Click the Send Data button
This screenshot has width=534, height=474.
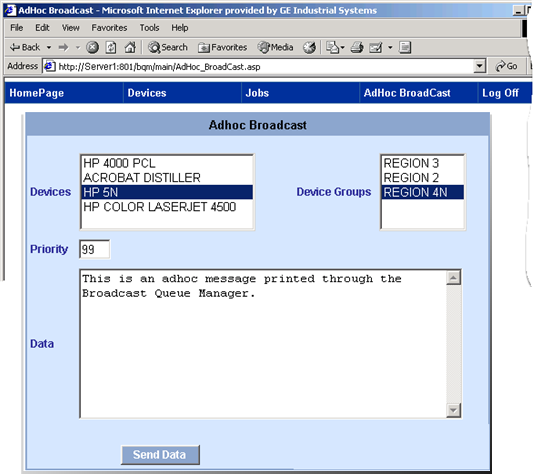[160, 455]
